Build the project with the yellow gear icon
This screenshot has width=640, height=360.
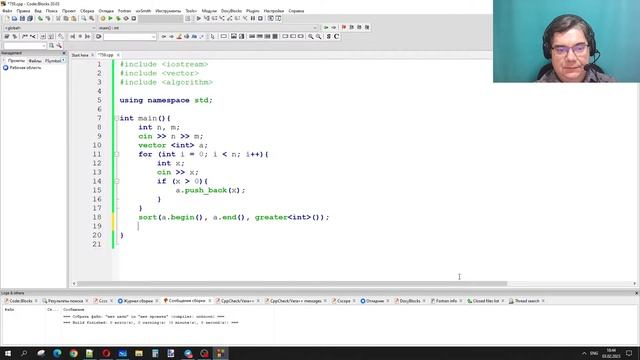[102, 18]
